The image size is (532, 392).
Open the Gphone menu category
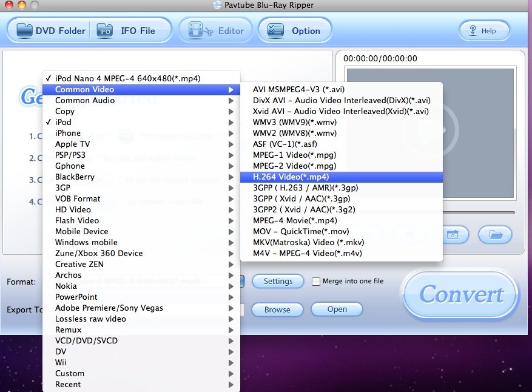click(141, 166)
